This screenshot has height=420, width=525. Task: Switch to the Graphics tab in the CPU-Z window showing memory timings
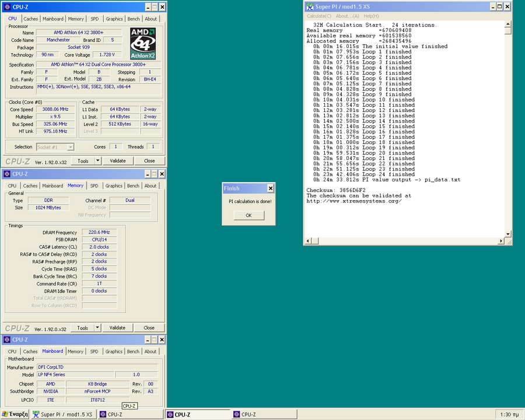(114, 186)
